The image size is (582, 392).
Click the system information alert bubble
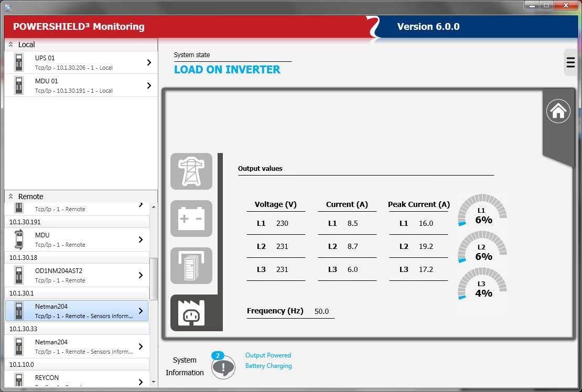coord(223,366)
